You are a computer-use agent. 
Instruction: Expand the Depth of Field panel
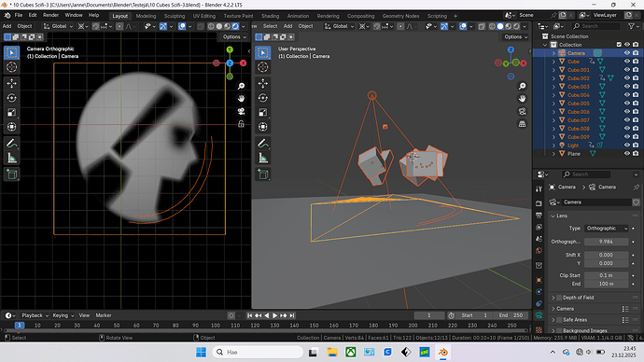coord(553,298)
